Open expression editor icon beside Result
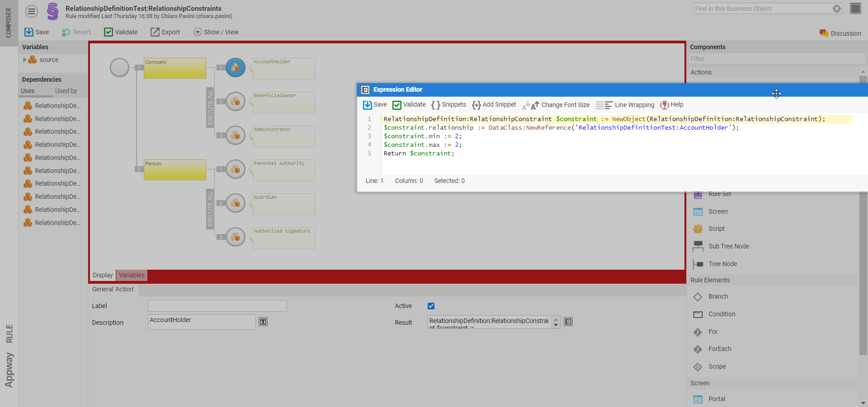Image resolution: width=868 pixels, height=407 pixels. (x=568, y=322)
